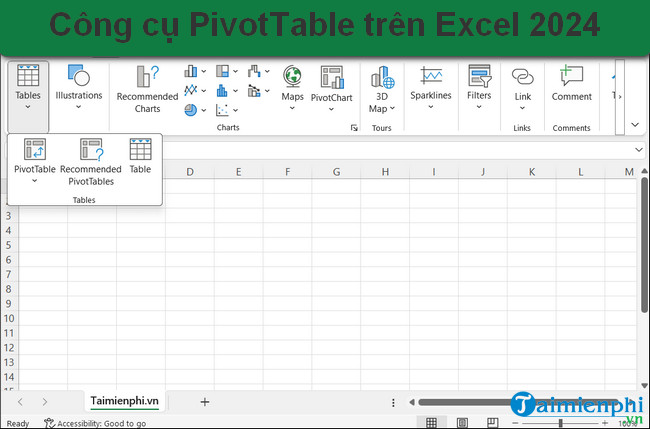Click the Link icon
650x429 pixels.
[523, 77]
